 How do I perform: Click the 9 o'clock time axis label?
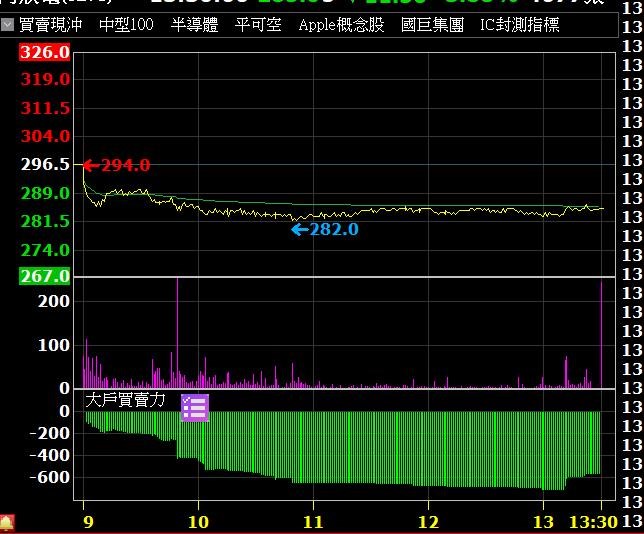(x=84, y=522)
